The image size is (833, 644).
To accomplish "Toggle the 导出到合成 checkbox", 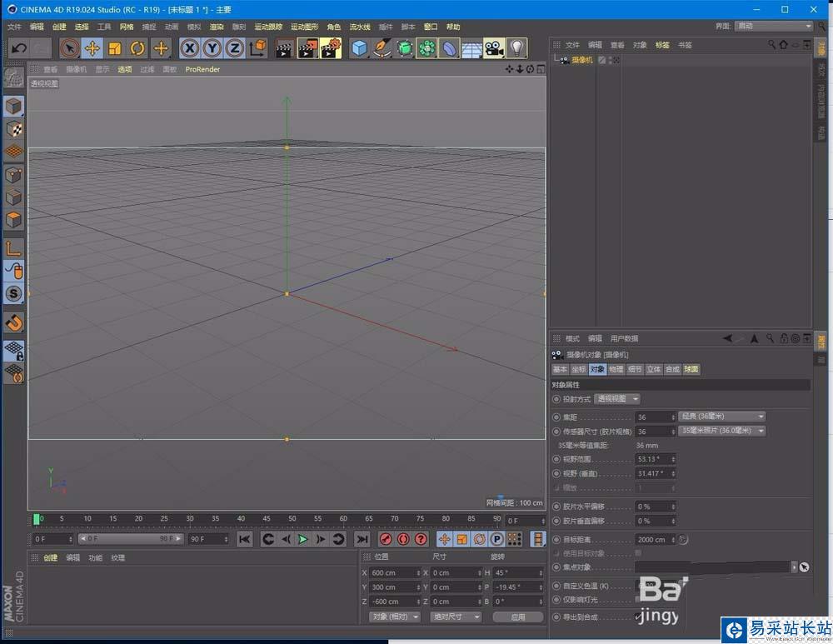I will click(x=638, y=617).
